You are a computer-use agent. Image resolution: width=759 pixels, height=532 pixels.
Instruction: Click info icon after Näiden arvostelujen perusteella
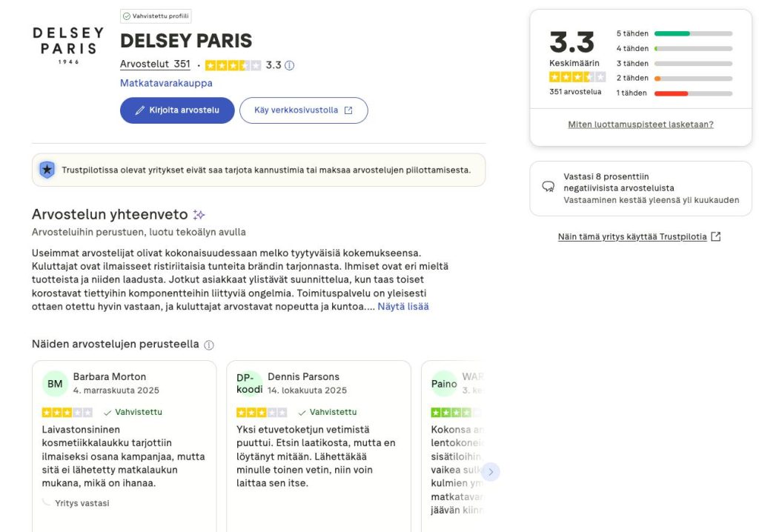coord(208,345)
